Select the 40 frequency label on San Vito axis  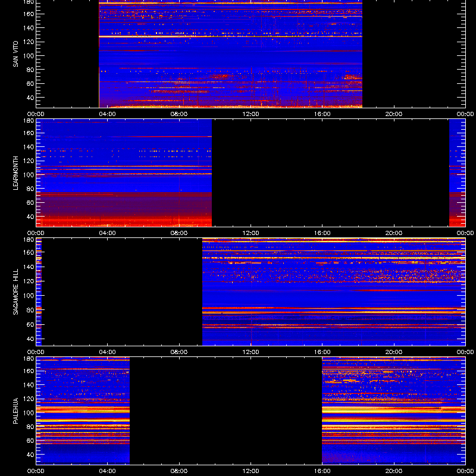[x=31, y=98]
